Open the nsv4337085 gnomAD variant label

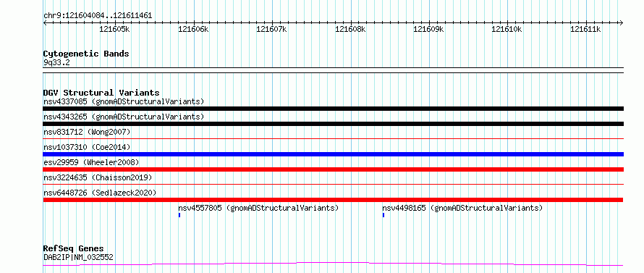tap(124, 101)
